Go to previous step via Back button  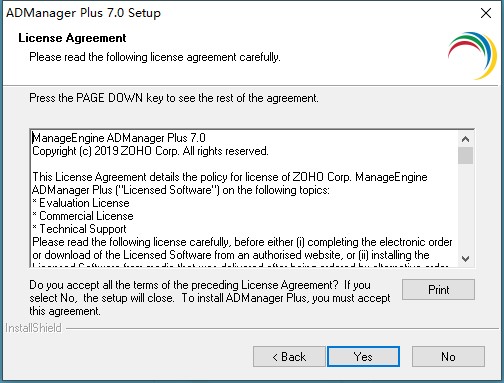289,356
